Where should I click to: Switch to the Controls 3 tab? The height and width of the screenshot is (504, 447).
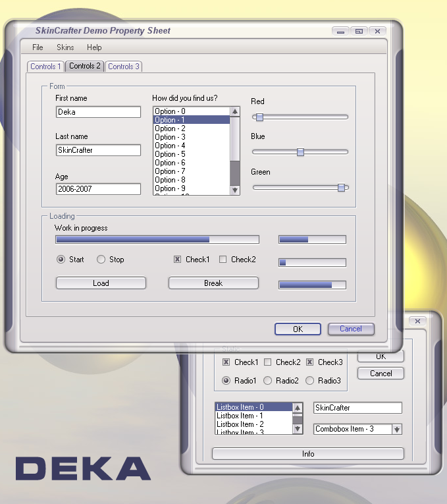click(x=124, y=67)
